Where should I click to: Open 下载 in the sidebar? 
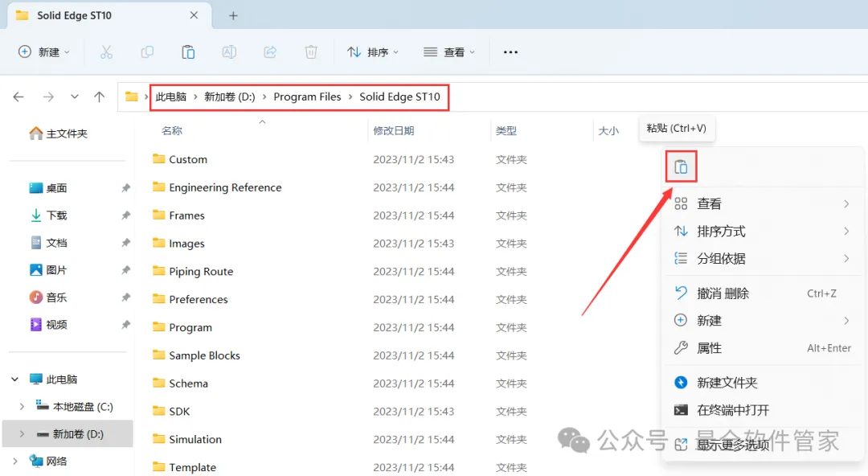47,215
